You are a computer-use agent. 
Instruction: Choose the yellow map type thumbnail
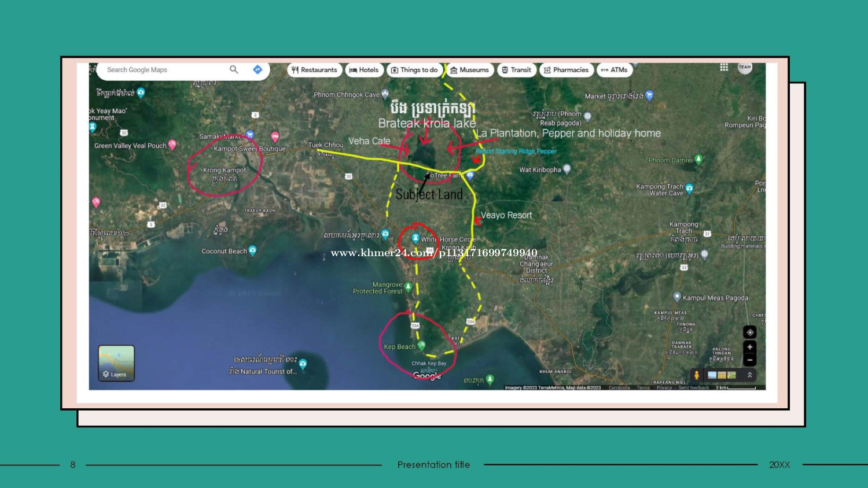tap(722, 375)
